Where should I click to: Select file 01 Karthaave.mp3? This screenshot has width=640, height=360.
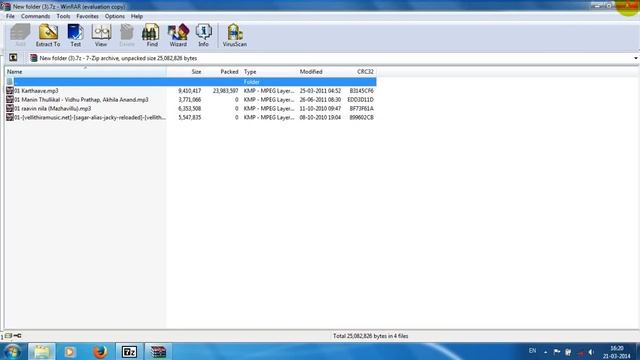pos(36,91)
